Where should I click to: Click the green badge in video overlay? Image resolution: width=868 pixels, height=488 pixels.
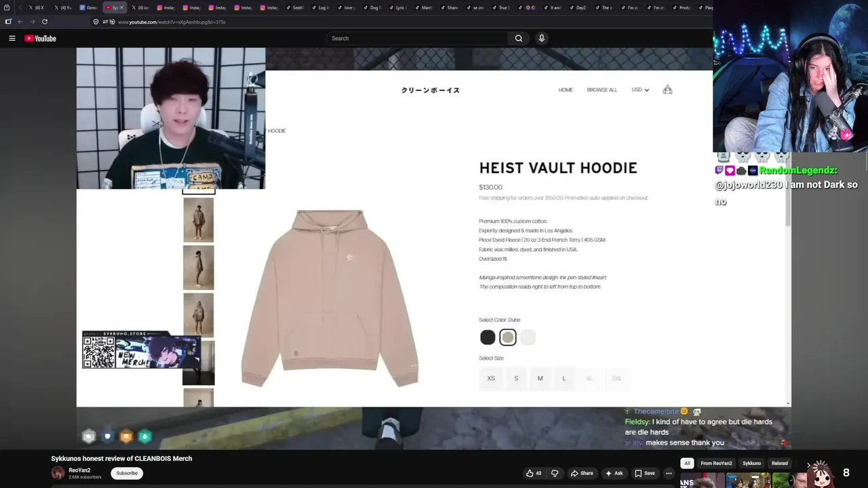pos(144,436)
